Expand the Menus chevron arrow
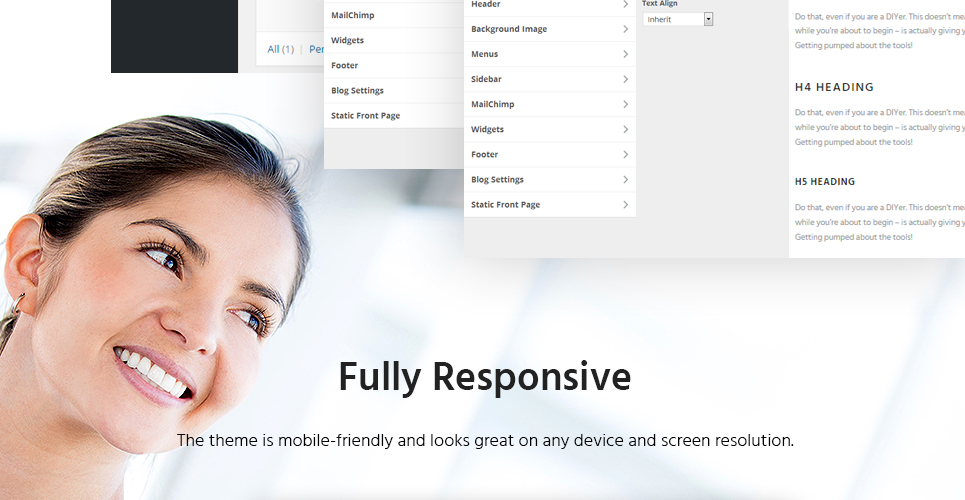The width and height of the screenshot is (965, 500). (625, 54)
